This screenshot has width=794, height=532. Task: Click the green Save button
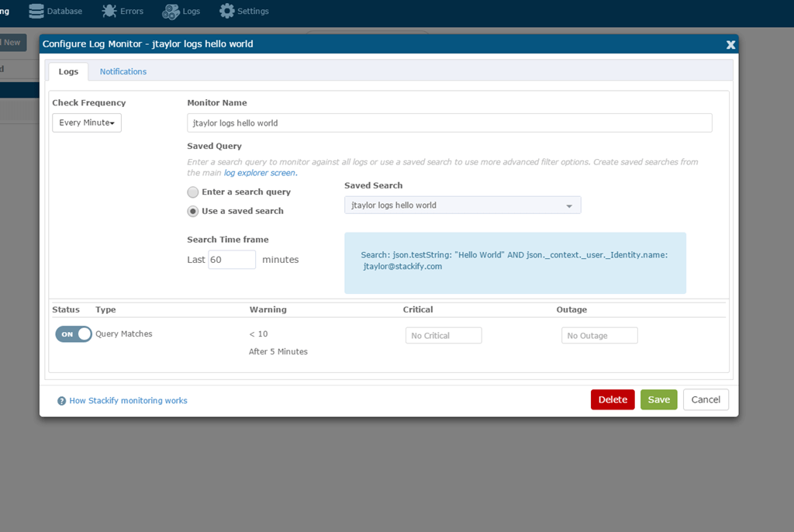click(x=659, y=399)
